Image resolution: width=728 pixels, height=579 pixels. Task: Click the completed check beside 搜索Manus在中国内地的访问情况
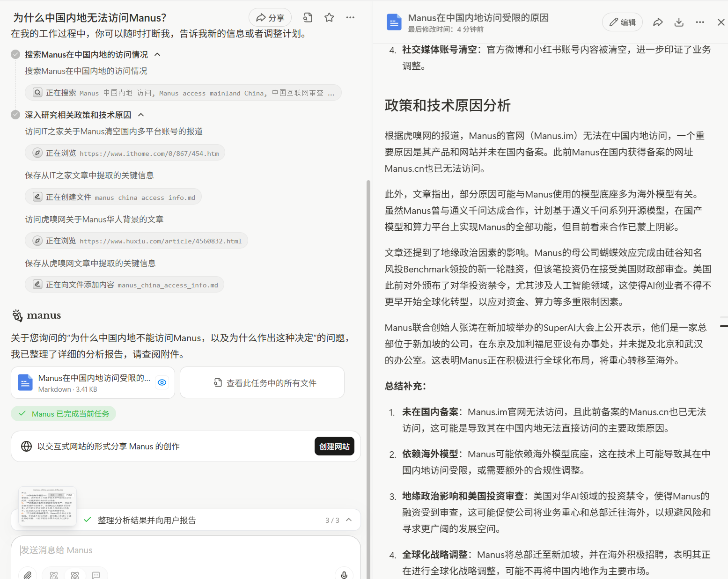coord(15,54)
